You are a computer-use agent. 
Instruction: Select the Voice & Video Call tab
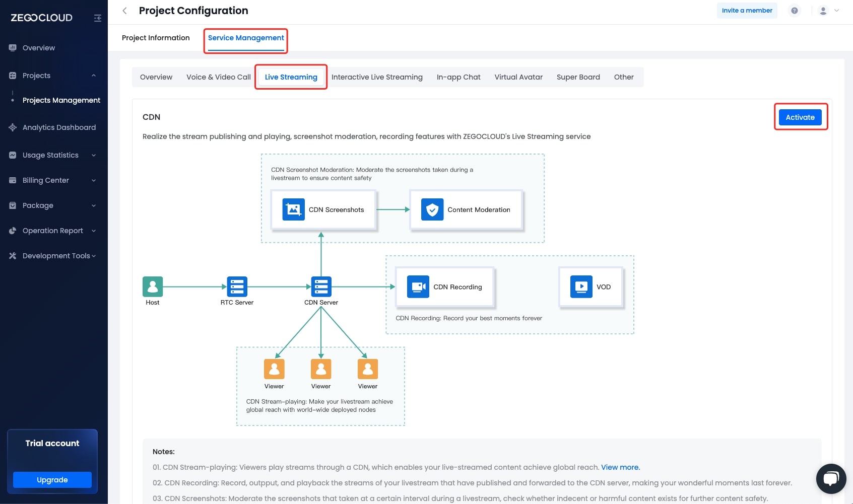pos(218,77)
